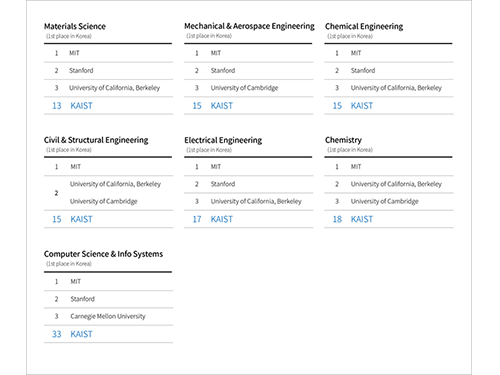The width and height of the screenshot is (500, 375).
Task: Click UC Berkeley in Electrical Engineering table
Action: click(x=256, y=201)
